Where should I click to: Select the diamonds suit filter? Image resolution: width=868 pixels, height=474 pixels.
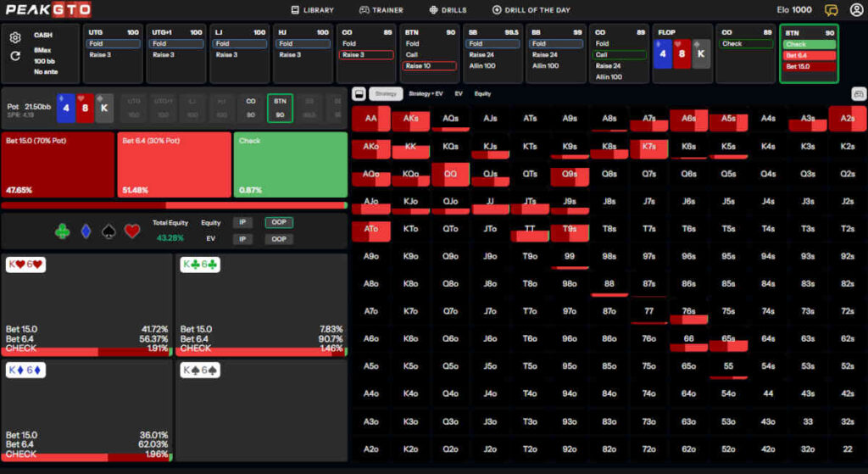click(86, 231)
